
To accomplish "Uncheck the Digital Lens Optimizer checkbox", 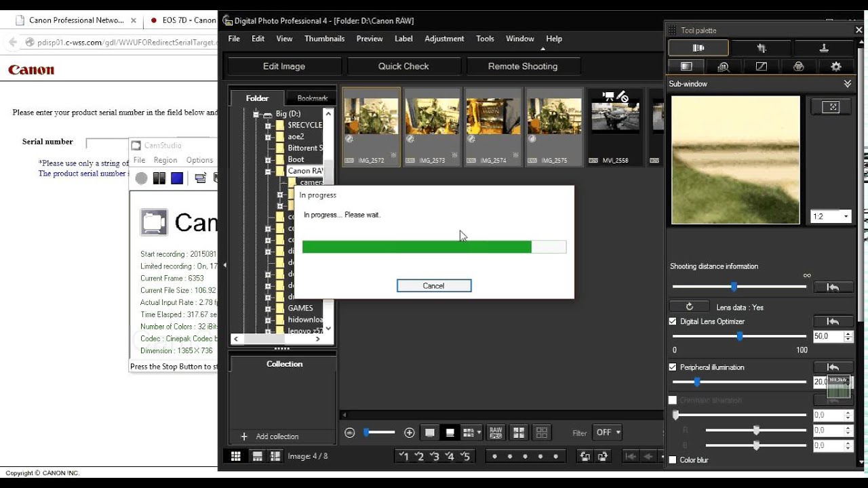I will [673, 321].
